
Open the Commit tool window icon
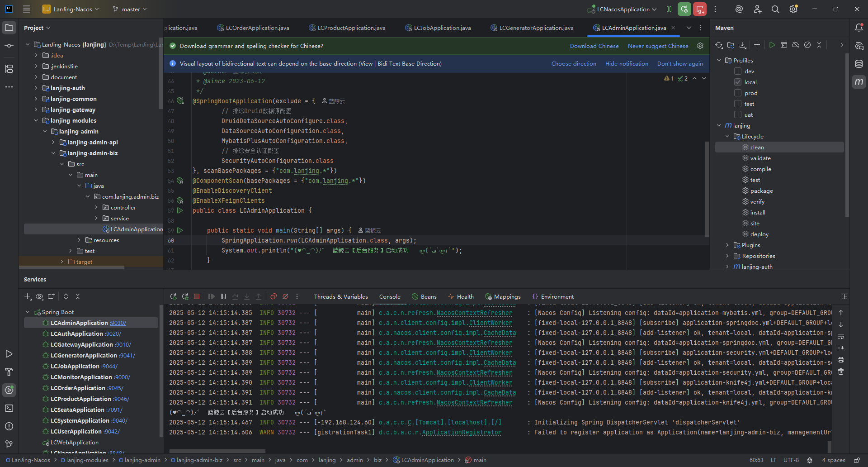tap(9, 46)
